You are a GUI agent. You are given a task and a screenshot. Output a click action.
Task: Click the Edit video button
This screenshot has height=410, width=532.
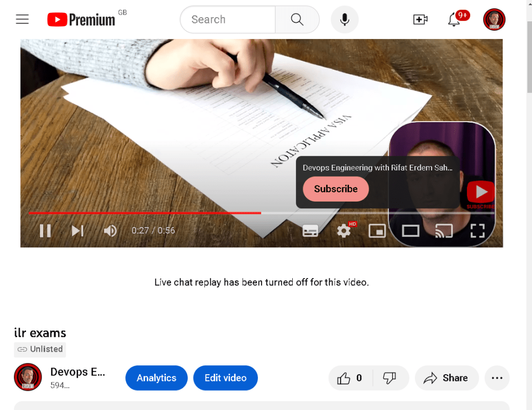click(225, 378)
